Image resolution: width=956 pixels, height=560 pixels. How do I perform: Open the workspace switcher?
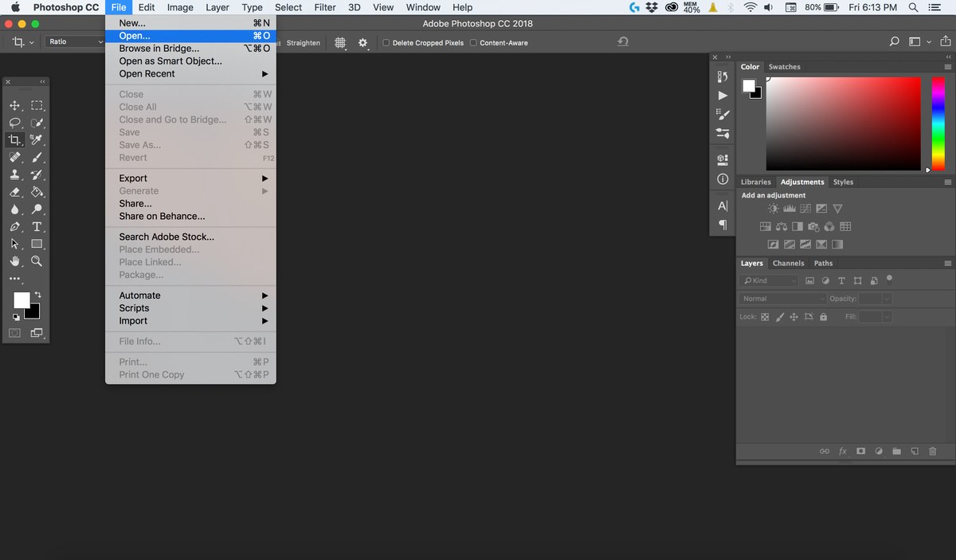919,42
